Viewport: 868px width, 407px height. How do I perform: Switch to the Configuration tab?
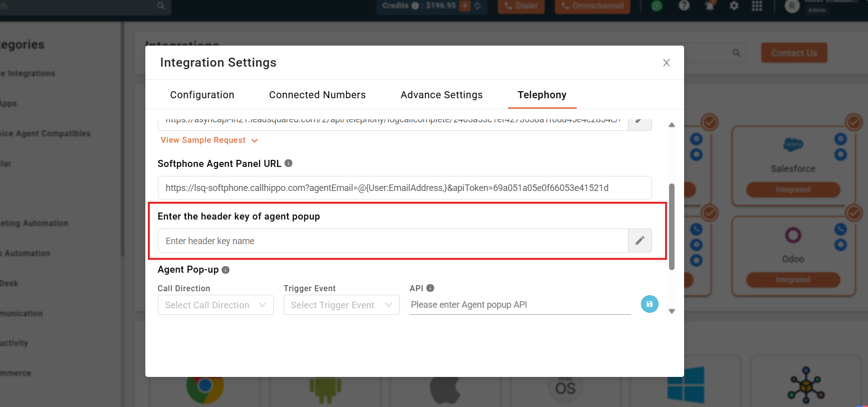point(202,95)
